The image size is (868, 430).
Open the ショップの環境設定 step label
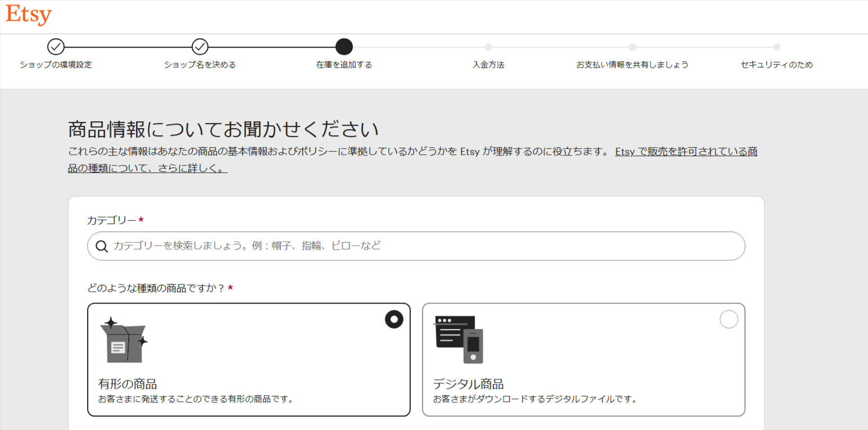click(56, 65)
